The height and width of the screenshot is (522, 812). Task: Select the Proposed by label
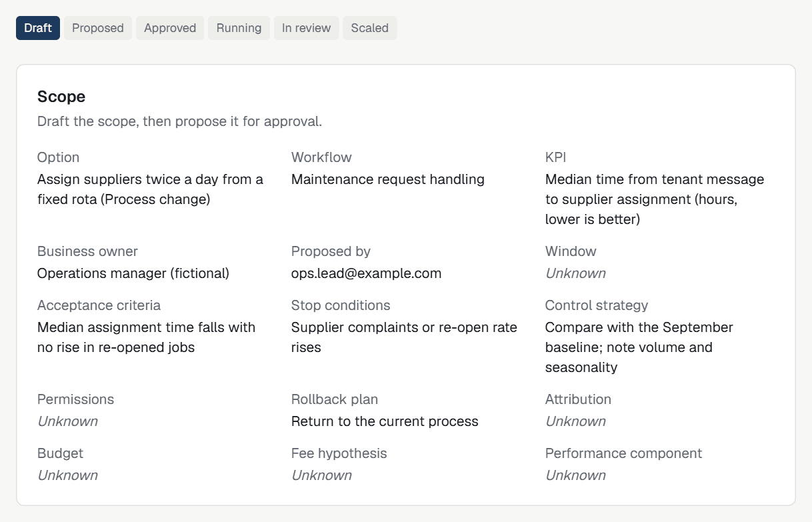point(331,251)
